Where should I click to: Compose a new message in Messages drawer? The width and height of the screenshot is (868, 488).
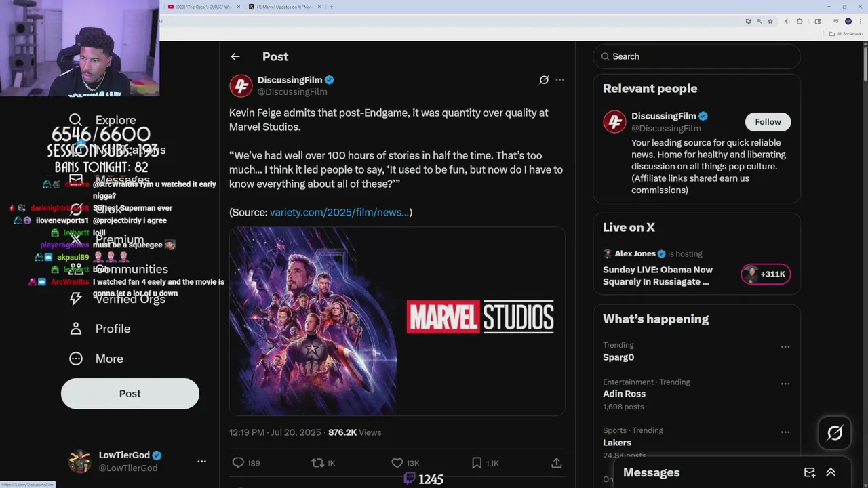click(x=810, y=472)
